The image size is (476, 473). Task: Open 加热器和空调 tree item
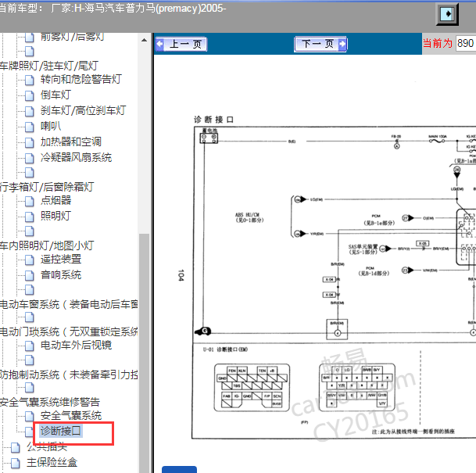70,142
